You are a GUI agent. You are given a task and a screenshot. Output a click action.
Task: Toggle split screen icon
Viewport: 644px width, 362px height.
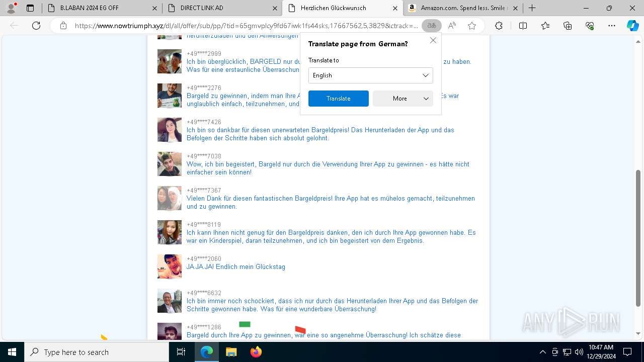[x=523, y=26]
